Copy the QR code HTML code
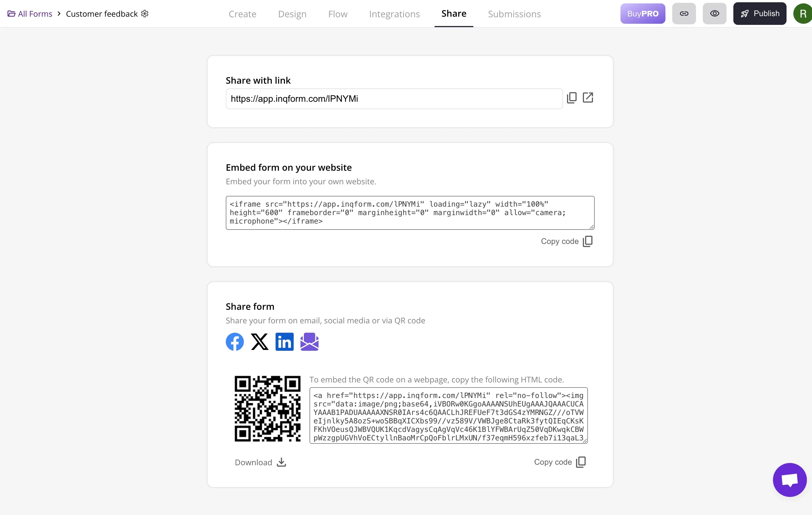 (560, 462)
